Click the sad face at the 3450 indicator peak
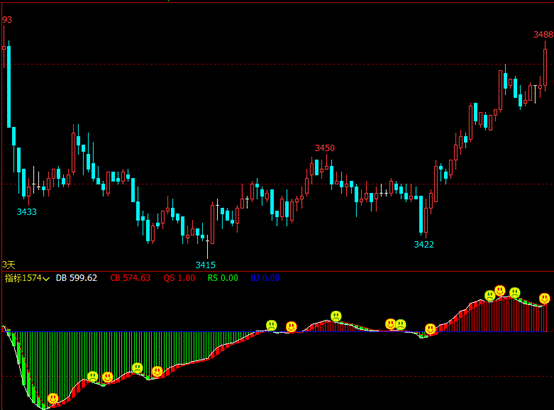This screenshot has width=554, height=410. tap(336, 316)
